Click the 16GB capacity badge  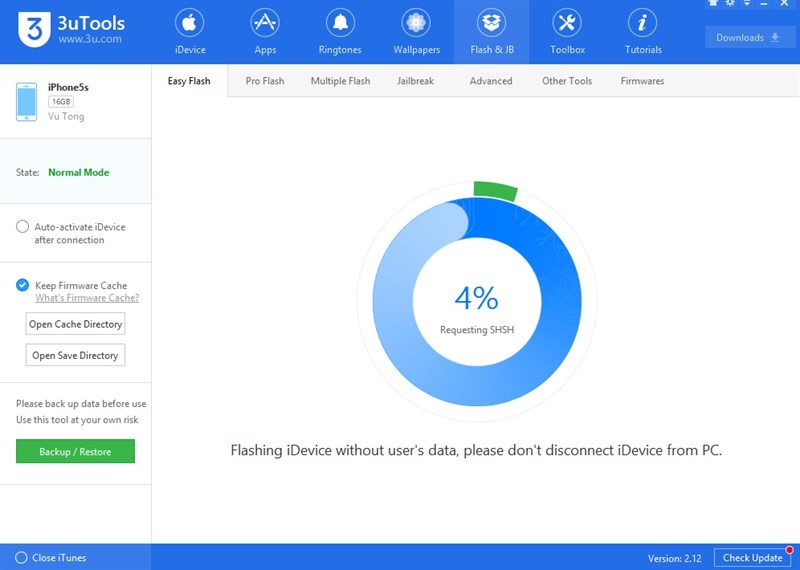click(x=61, y=102)
